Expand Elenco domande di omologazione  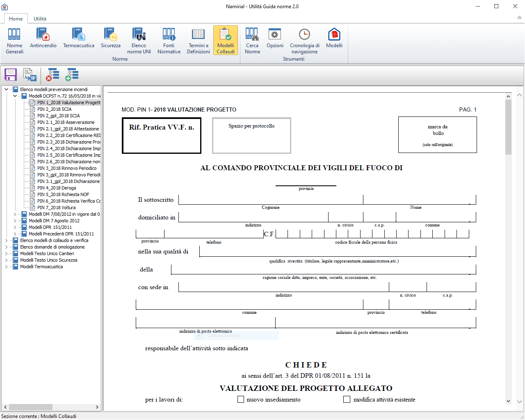[6, 247]
